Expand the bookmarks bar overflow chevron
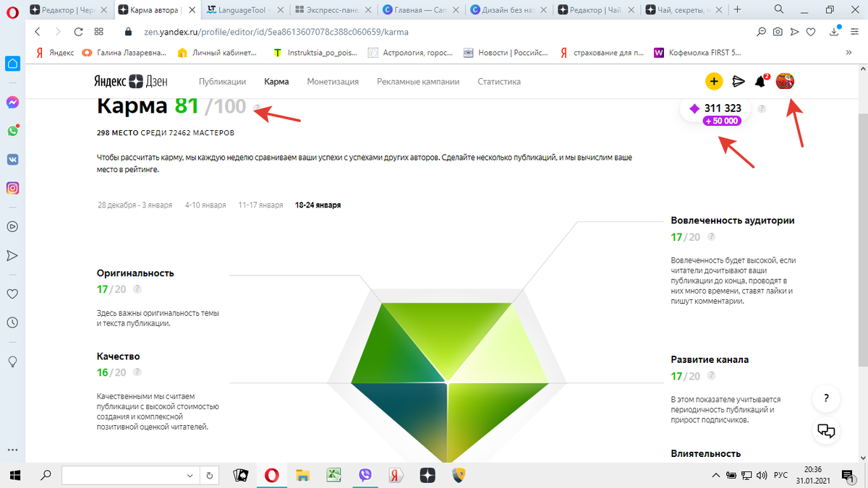The image size is (868, 488). (x=848, y=53)
